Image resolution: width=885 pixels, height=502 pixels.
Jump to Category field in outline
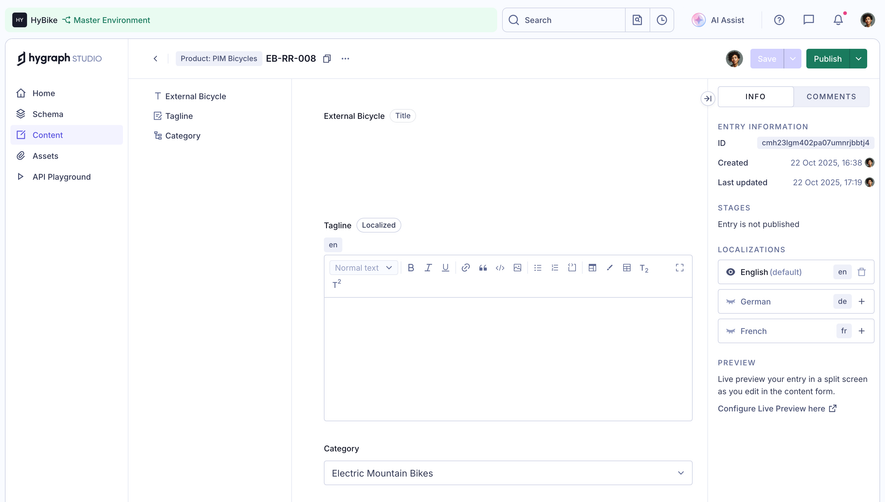tap(177, 136)
